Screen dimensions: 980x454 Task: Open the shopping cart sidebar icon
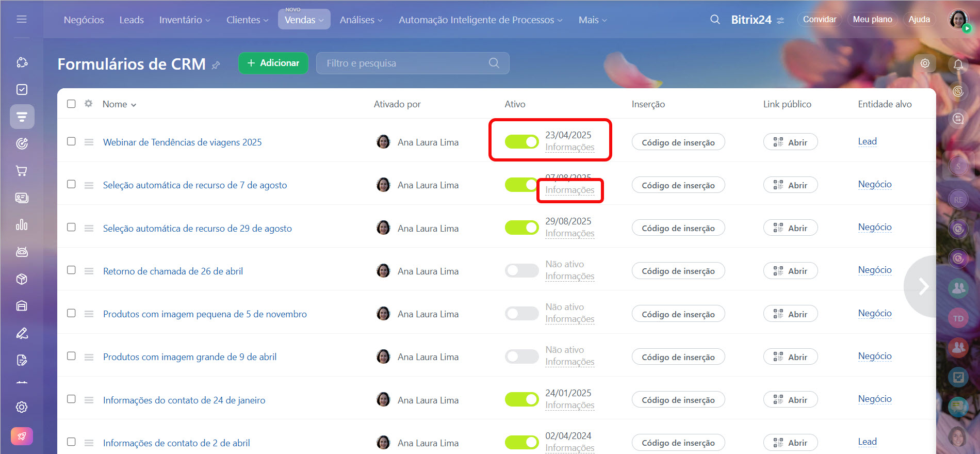pyautogui.click(x=22, y=171)
